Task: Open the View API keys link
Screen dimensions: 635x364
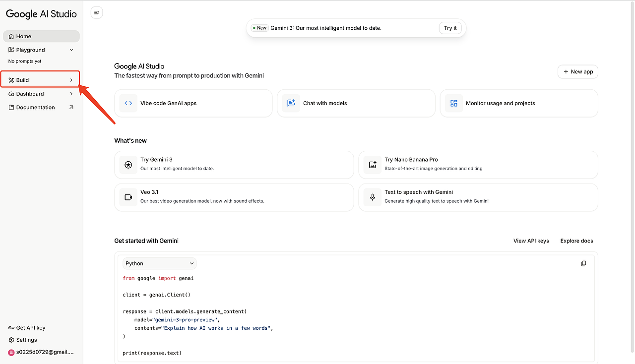Action: (531, 241)
